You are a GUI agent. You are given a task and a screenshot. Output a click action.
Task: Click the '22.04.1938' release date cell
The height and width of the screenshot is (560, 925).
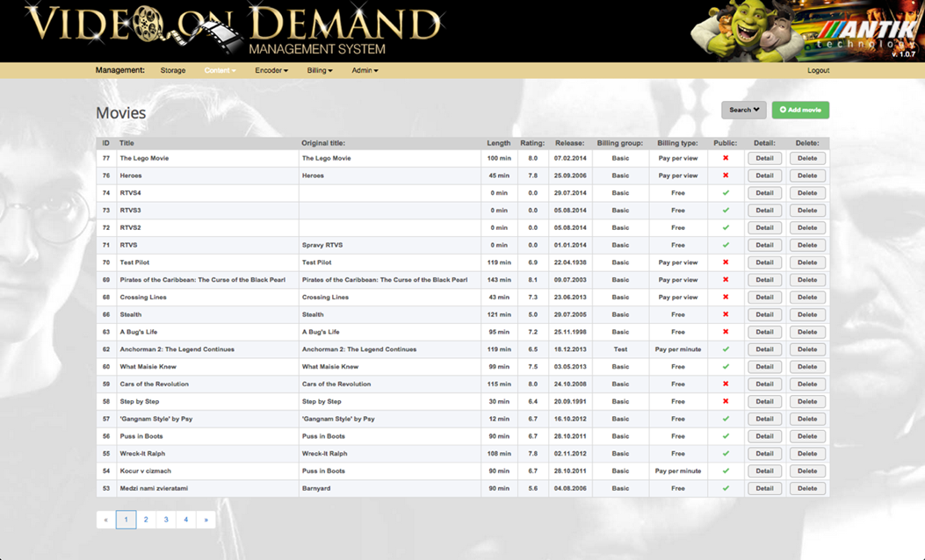coord(570,262)
